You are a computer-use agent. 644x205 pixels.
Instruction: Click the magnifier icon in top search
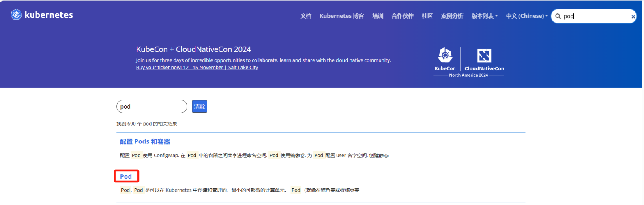[x=558, y=16]
